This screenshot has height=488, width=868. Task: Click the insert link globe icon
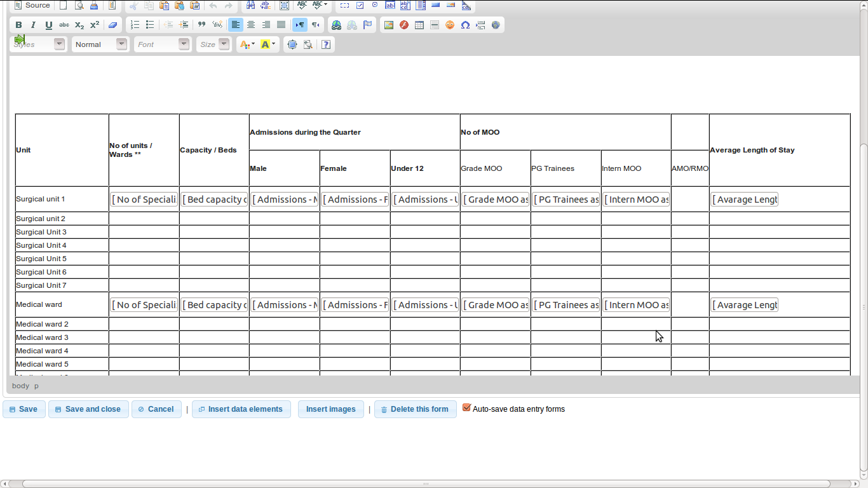pyautogui.click(x=336, y=25)
